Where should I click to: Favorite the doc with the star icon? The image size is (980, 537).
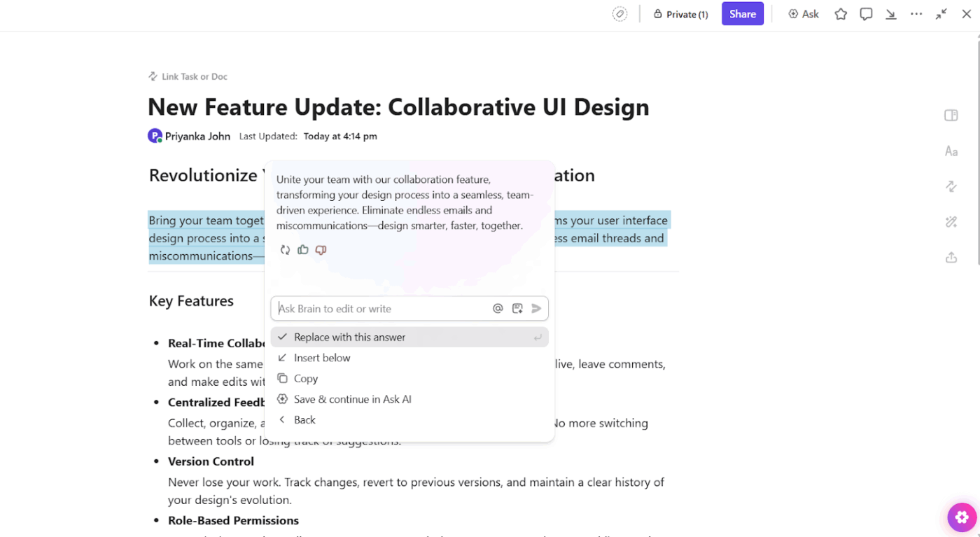(x=841, y=14)
